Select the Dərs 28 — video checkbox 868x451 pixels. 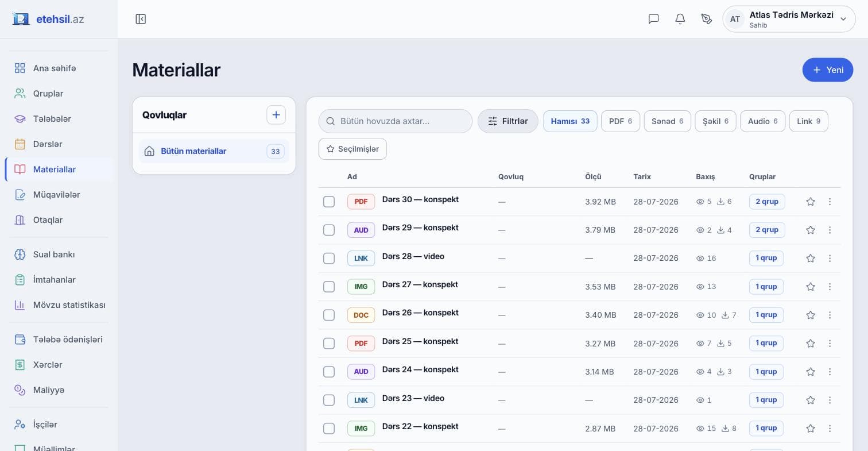pyautogui.click(x=329, y=259)
